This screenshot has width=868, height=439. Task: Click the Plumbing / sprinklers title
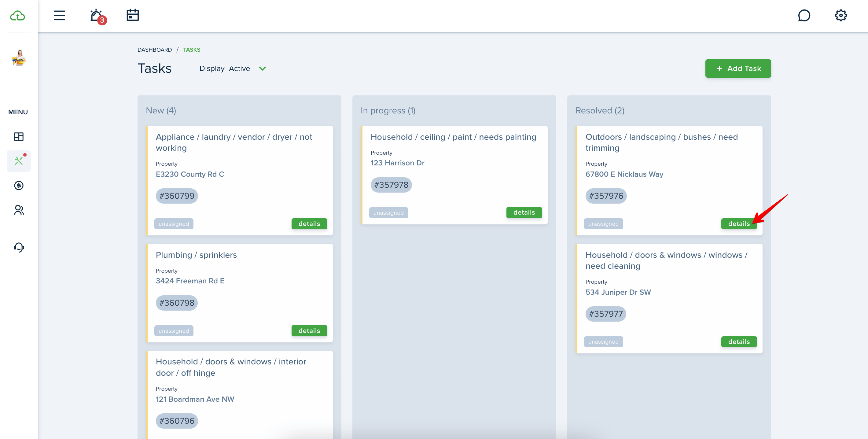[196, 255]
